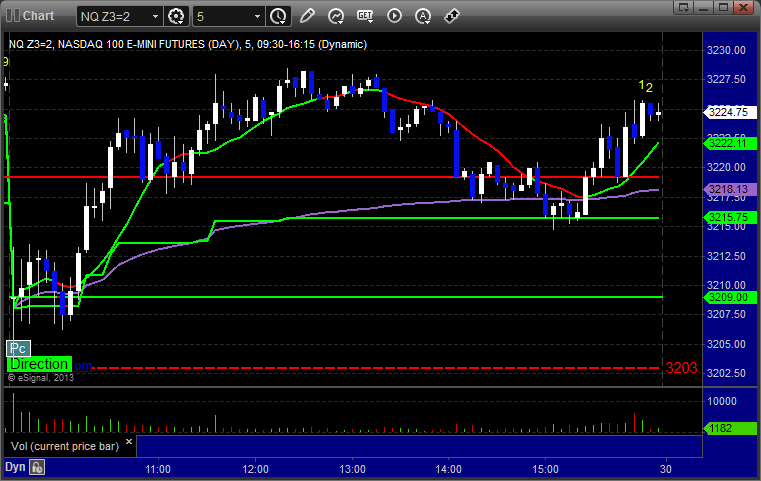761x481 pixels.
Task: Open the GET tools menu
Action: click(x=365, y=16)
